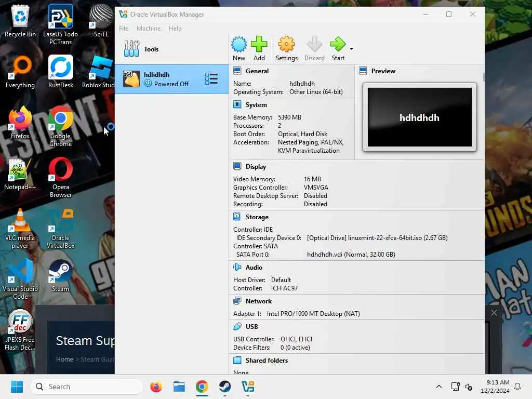Click the System section header
Viewport: 532px width, 399px height.
(256, 105)
